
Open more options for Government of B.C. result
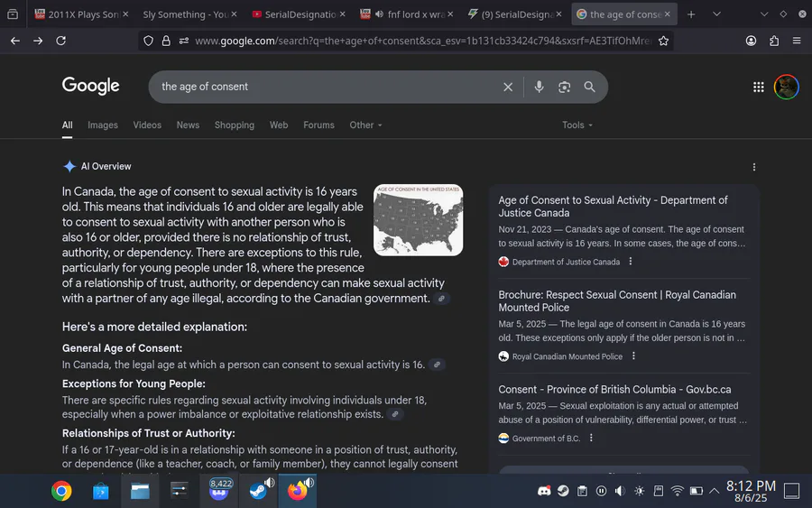coord(591,438)
